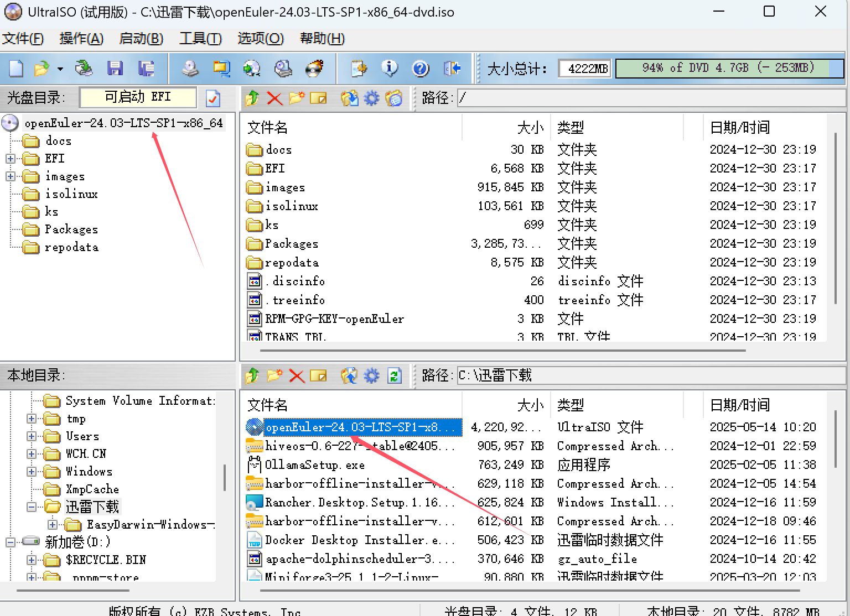This screenshot has height=616, width=850.
Task: Click the make CD/DVD image drive icon
Action: tap(190, 69)
